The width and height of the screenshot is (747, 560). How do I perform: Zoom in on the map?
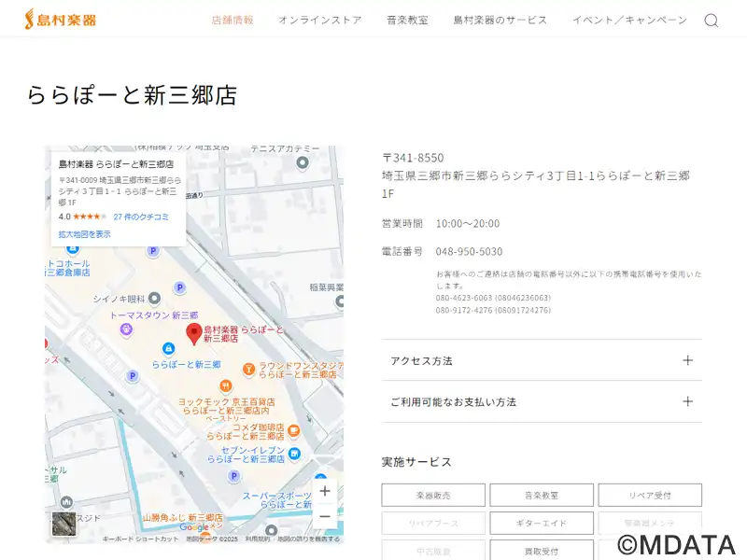(x=325, y=491)
